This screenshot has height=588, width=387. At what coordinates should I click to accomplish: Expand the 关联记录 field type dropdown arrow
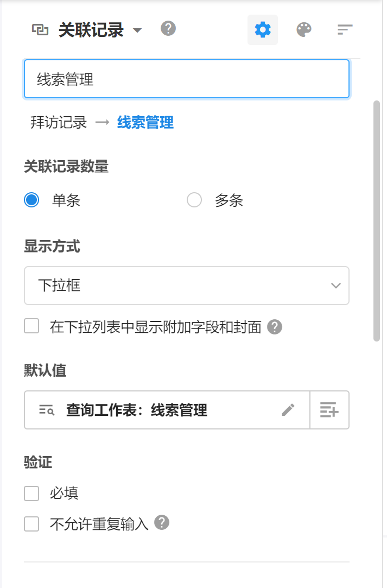137,30
